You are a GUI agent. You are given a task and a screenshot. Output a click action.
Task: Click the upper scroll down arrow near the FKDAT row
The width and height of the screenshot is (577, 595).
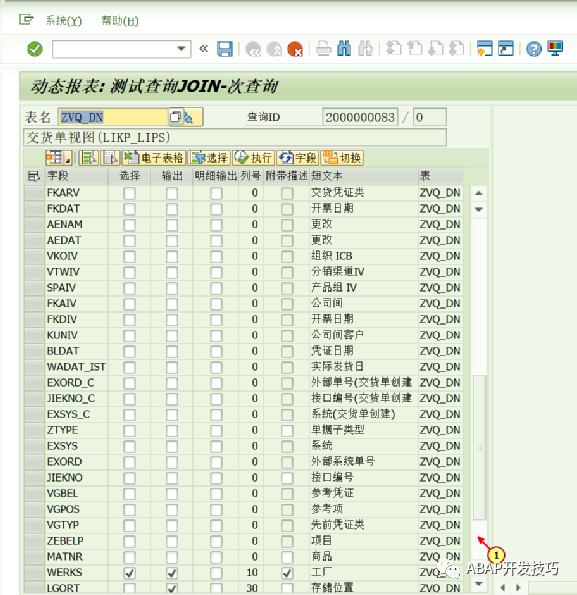tap(479, 209)
